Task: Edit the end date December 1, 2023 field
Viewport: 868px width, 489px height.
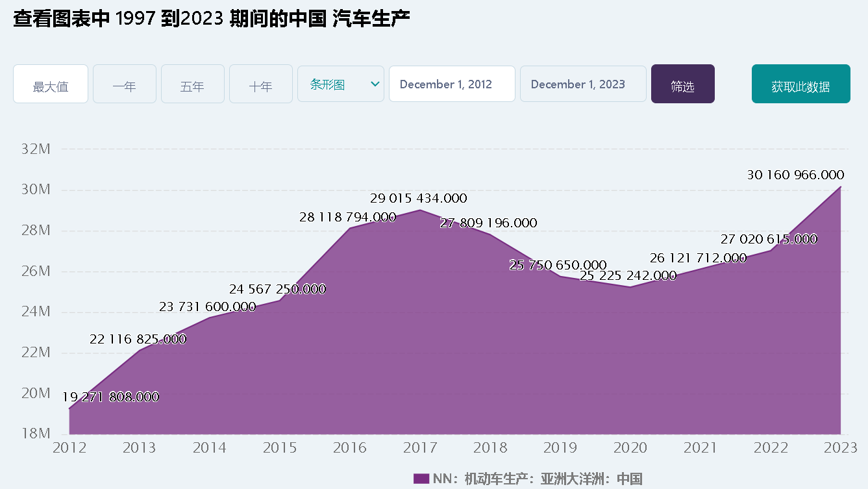Action: 582,84
